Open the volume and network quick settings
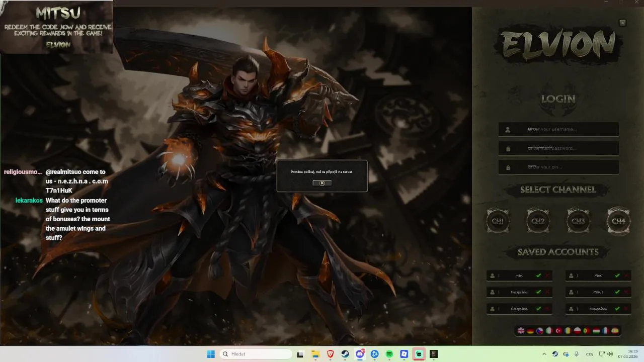This screenshot has height=362, width=644. pos(606,354)
